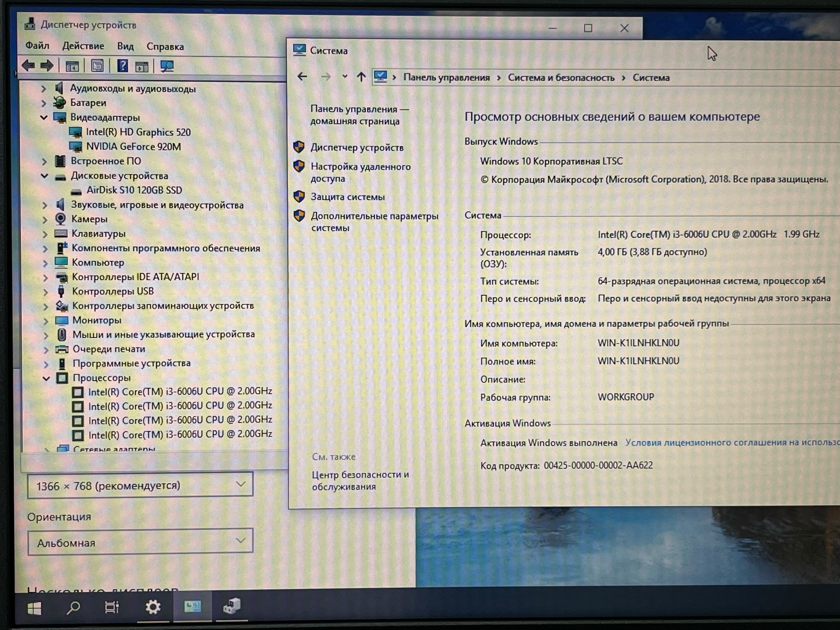This screenshot has width=840, height=630.
Task: Click the product code 00425-00000-00002-AA622
Action: click(598, 465)
